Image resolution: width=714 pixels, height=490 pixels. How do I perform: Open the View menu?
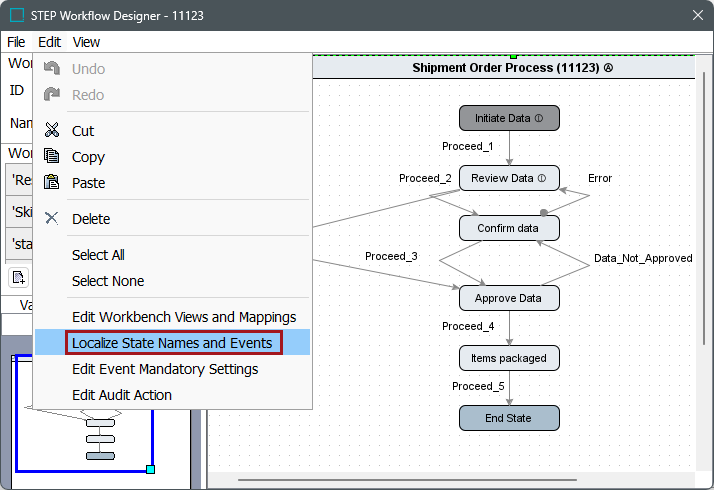tap(86, 42)
